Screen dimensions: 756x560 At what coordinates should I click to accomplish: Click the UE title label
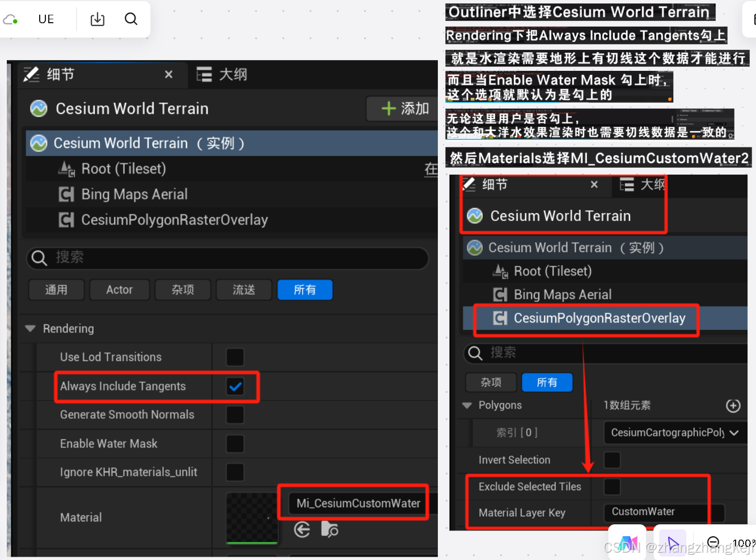tap(46, 19)
